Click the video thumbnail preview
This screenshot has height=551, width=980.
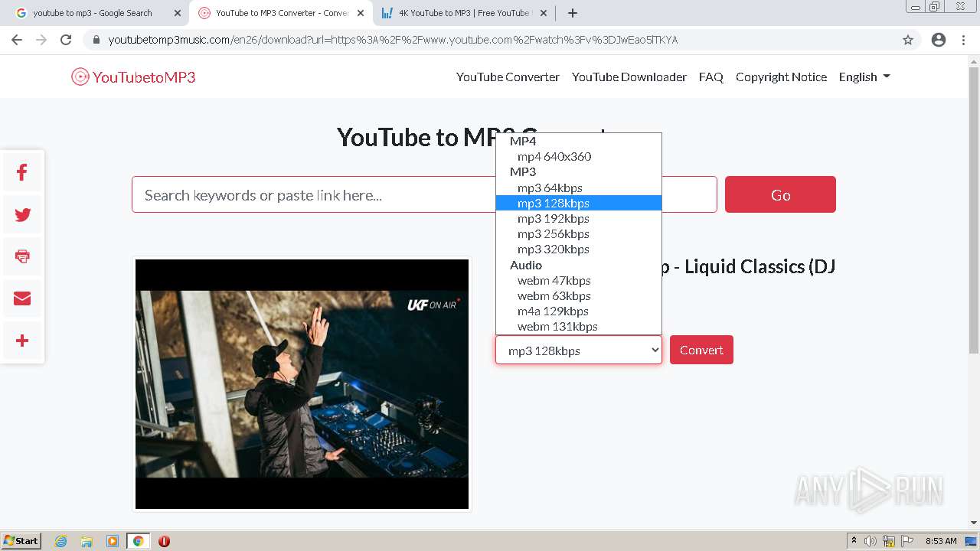tap(302, 384)
